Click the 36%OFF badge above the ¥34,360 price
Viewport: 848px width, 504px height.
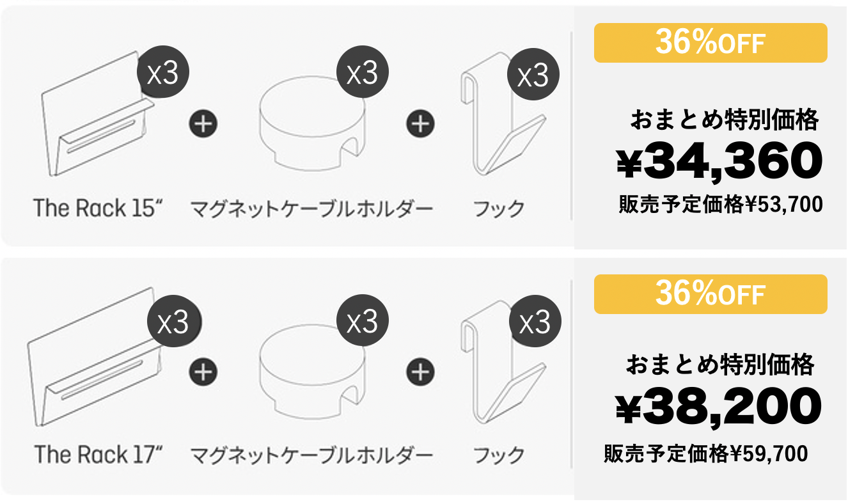click(711, 43)
